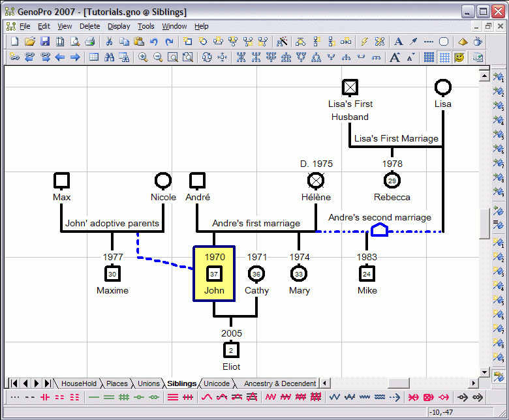Select the deceased Hélène symbol
This screenshot has height=420, width=509.
(x=316, y=181)
